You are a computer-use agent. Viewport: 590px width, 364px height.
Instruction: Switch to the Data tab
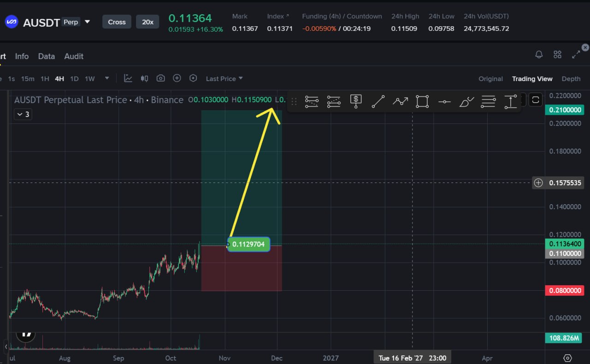click(47, 56)
